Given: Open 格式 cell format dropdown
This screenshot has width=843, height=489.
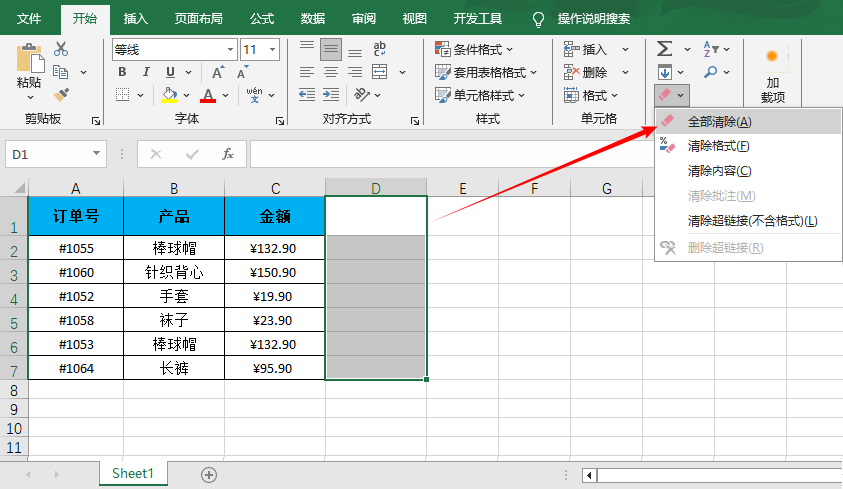Looking at the screenshot, I should (x=591, y=96).
